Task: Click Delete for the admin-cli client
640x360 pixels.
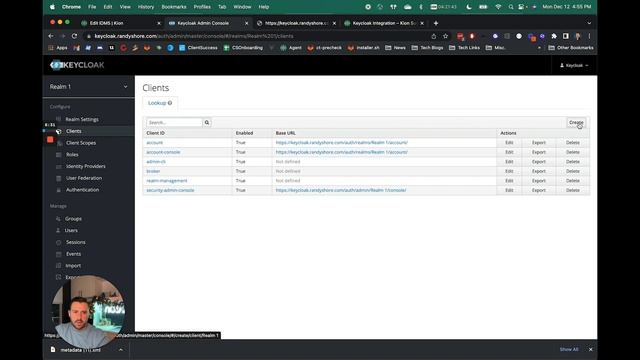Action: 573,162
